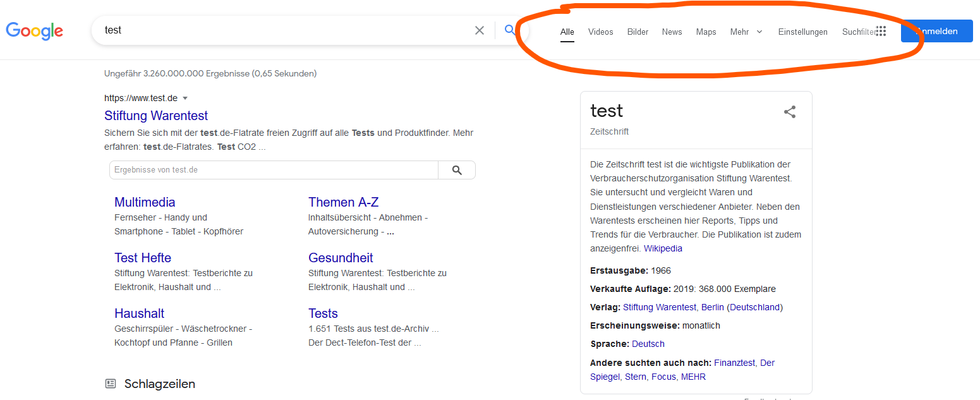Open the Multimedia sitelink
The width and height of the screenshot is (980, 400).
coord(145,202)
